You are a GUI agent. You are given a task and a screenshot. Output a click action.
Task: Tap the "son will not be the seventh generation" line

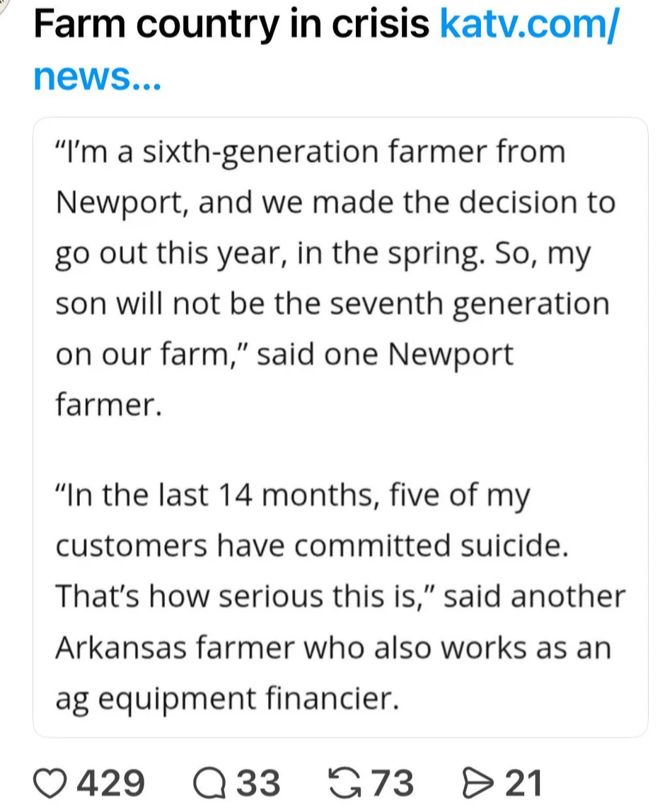click(332, 303)
